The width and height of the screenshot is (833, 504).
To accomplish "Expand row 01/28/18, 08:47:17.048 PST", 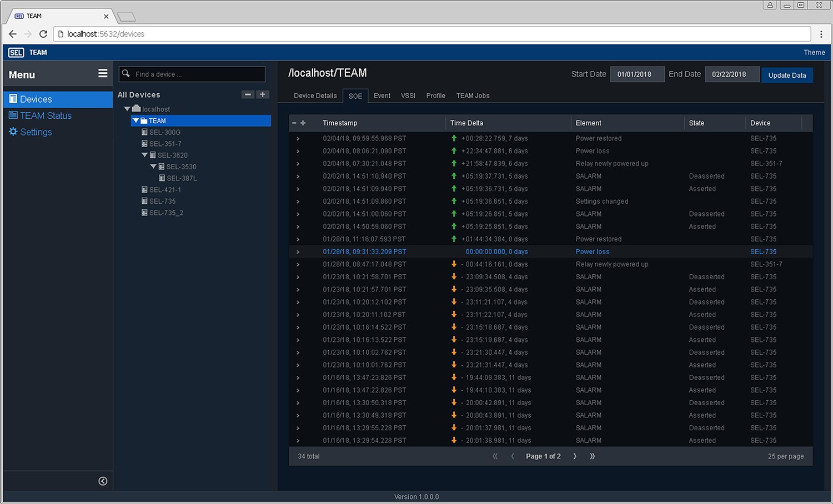I will pyautogui.click(x=298, y=264).
